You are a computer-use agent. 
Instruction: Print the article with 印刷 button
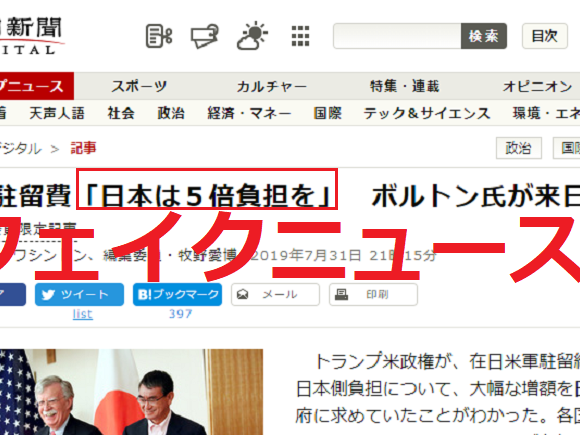click(x=373, y=294)
